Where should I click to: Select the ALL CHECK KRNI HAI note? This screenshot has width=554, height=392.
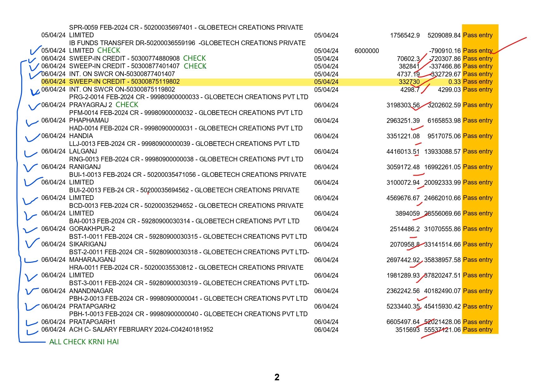[84, 342]
